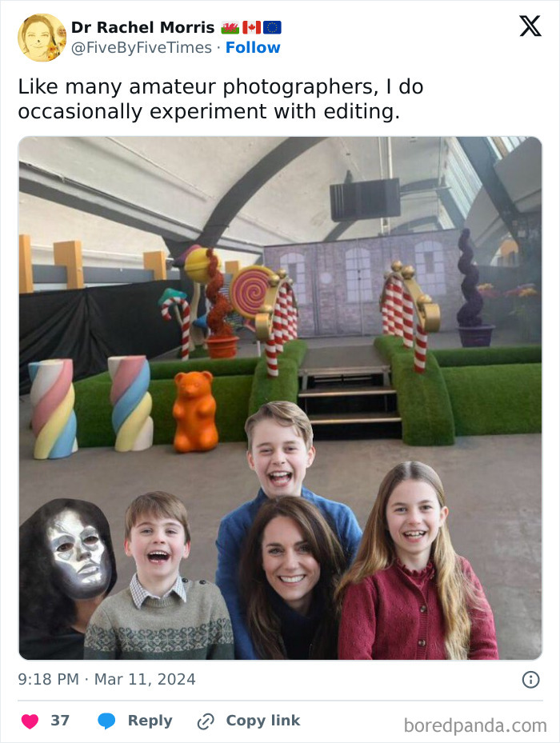Click the Welsh flag emoji
Image resolution: width=560 pixels, height=743 pixels.
click(230, 27)
